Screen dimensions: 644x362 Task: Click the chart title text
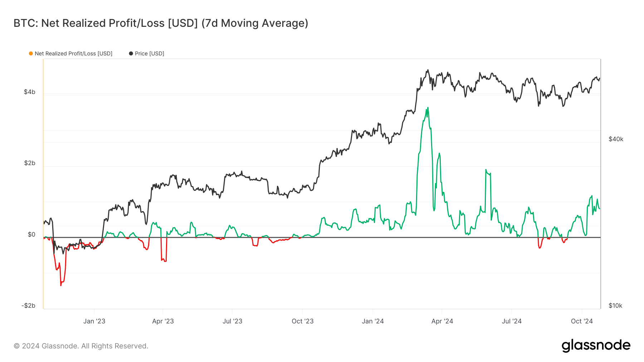[x=161, y=23]
